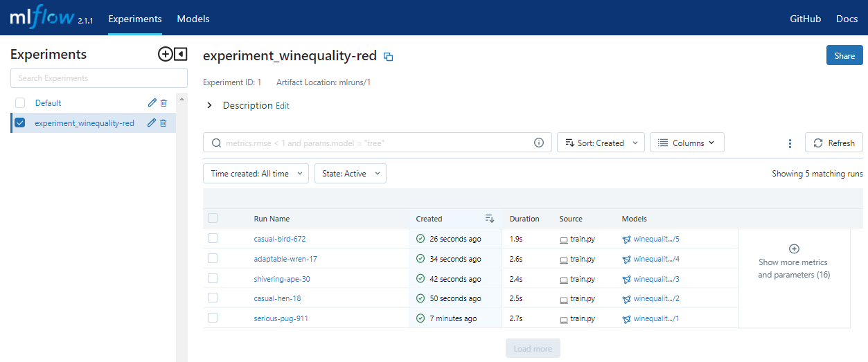Screen dimensions: 868x362
Task: Rename the Default experiment pencil icon
Action: (x=152, y=103)
